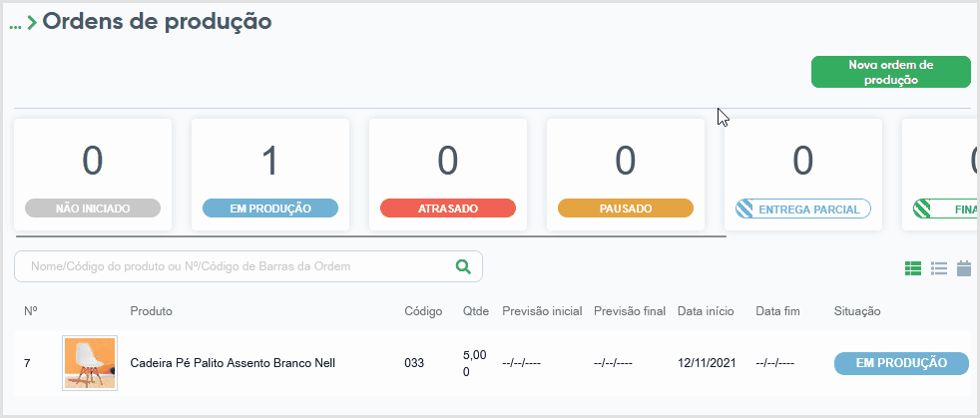This screenshot has height=418, width=980.
Task: Open the chair product thumbnail
Action: tap(90, 363)
